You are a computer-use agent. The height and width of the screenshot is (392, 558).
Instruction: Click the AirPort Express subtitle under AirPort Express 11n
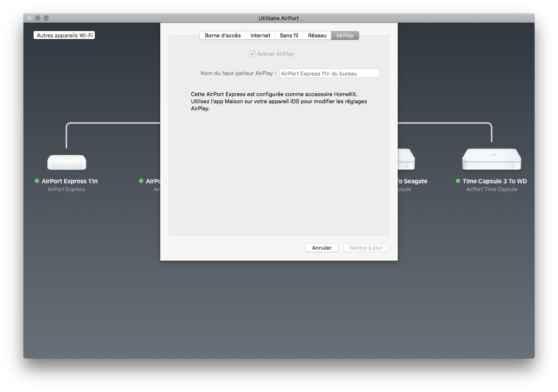coord(66,189)
